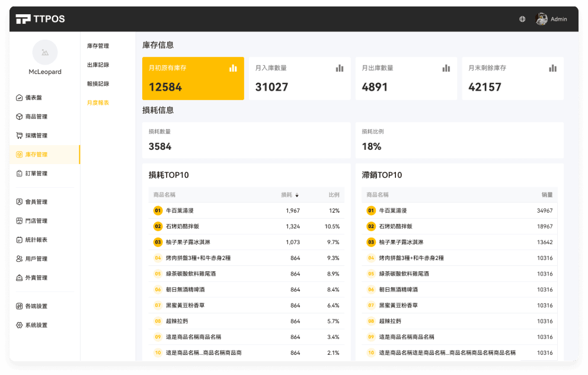The width and height of the screenshot is (588, 375).
Task: Select 訂單管理 from the sidebar
Action: (36, 174)
